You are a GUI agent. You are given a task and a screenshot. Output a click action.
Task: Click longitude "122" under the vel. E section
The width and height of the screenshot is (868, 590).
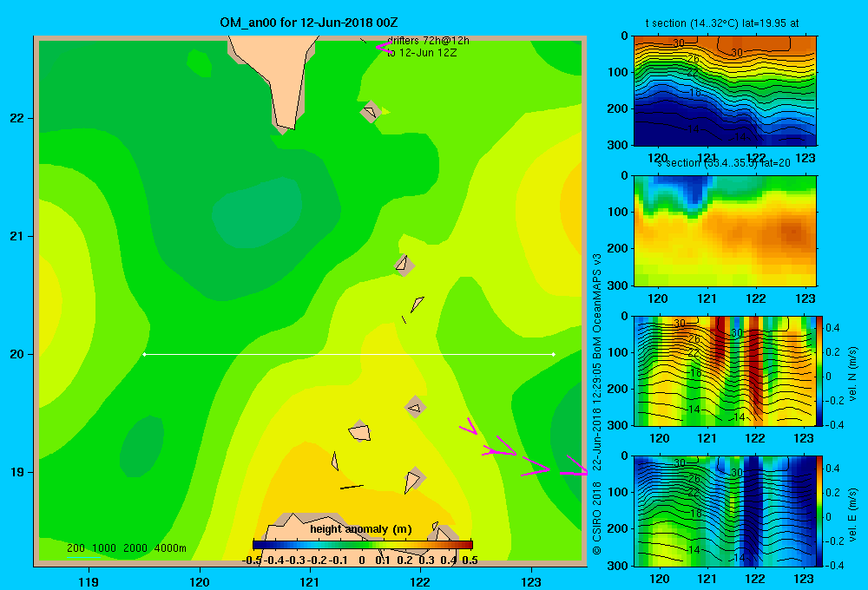[x=755, y=579]
